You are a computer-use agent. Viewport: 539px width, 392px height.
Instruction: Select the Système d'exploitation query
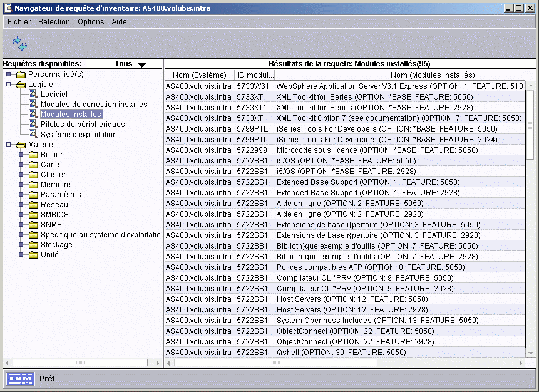(x=79, y=134)
